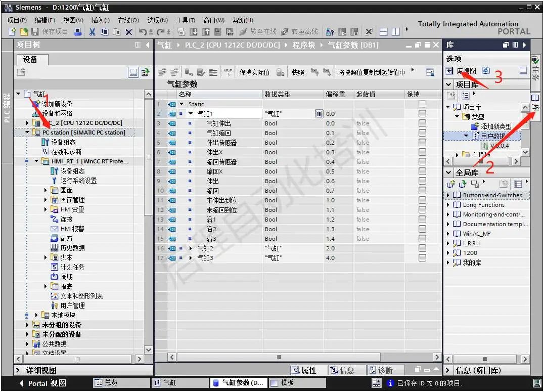This screenshot has width=544, height=392.
Task: Open library view icon button
Action: tap(449, 71)
